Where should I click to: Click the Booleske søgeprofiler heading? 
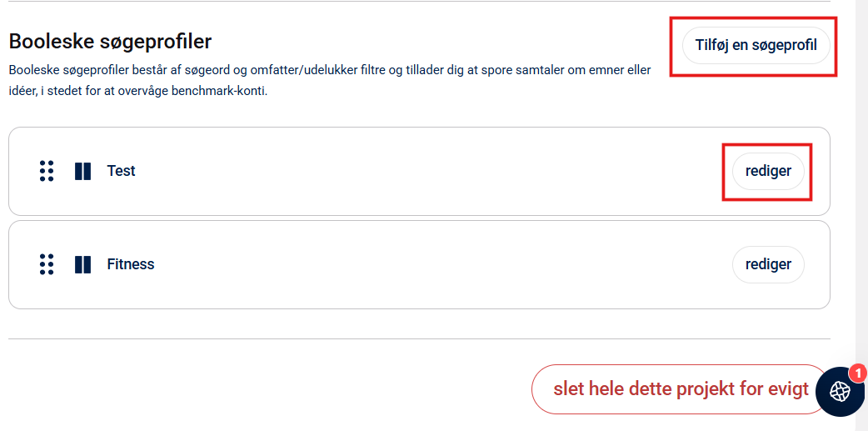(110, 41)
